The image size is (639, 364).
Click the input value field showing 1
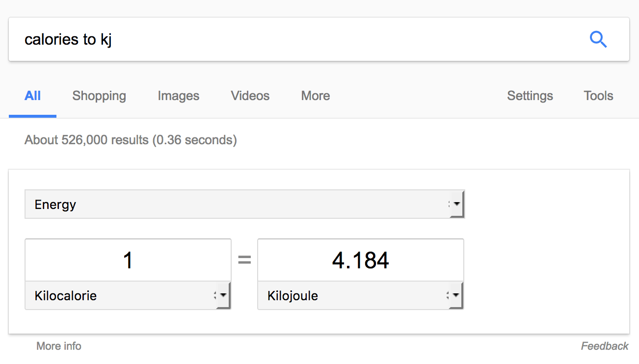(128, 260)
